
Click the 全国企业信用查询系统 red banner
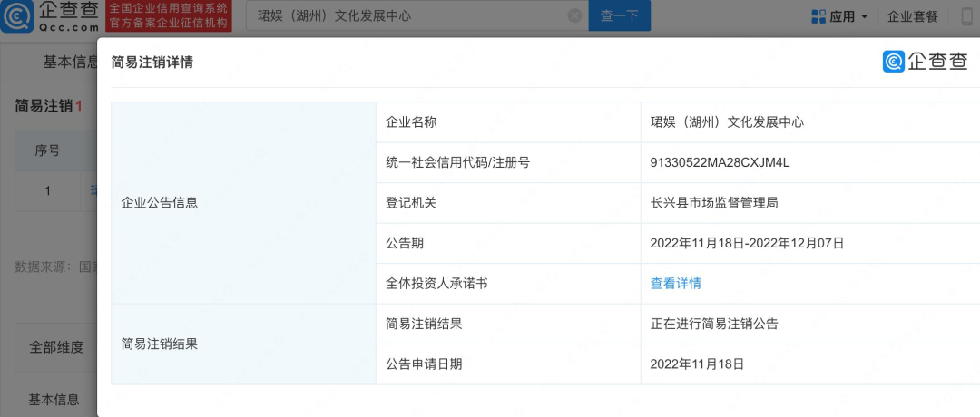pyautogui.click(x=170, y=16)
